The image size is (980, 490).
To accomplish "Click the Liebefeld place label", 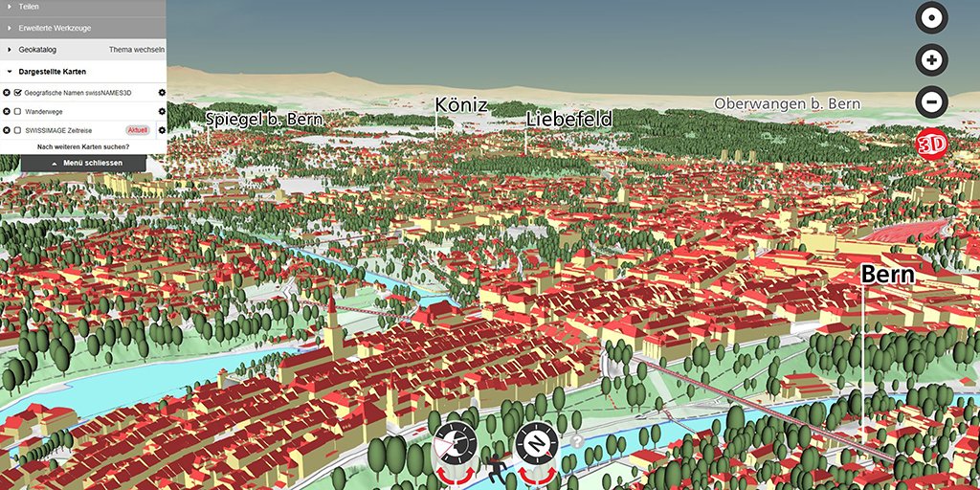I will [x=568, y=119].
